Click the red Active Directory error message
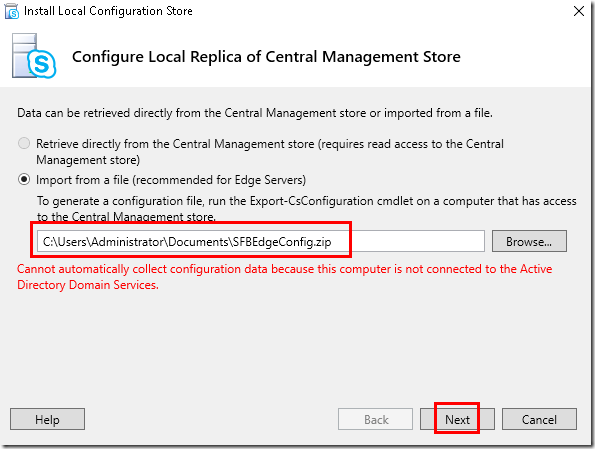 284,277
